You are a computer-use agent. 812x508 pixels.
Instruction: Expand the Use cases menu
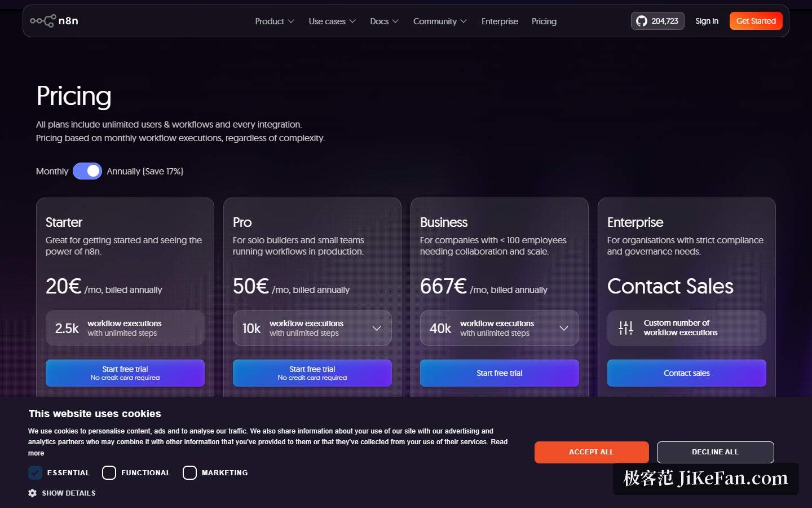pos(332,21)
